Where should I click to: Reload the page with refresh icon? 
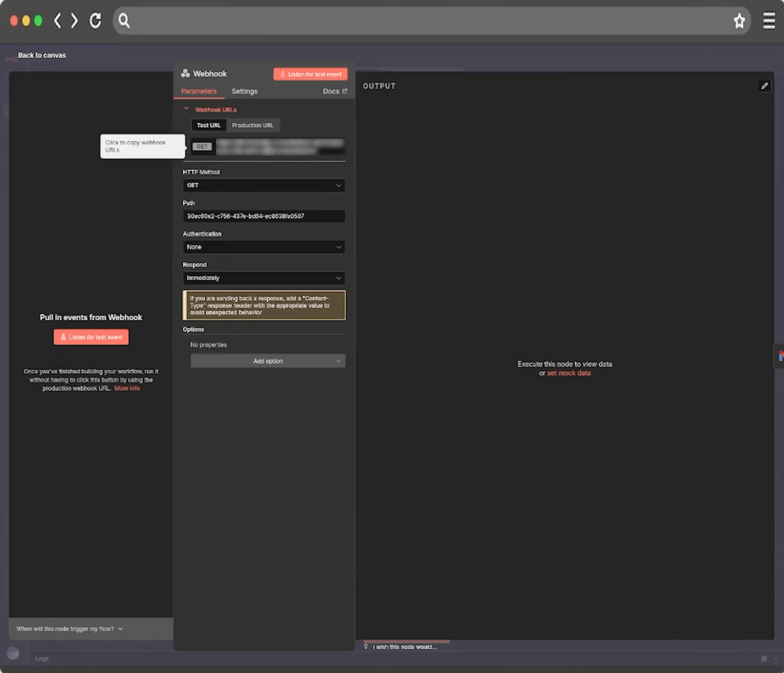(95, 20)
